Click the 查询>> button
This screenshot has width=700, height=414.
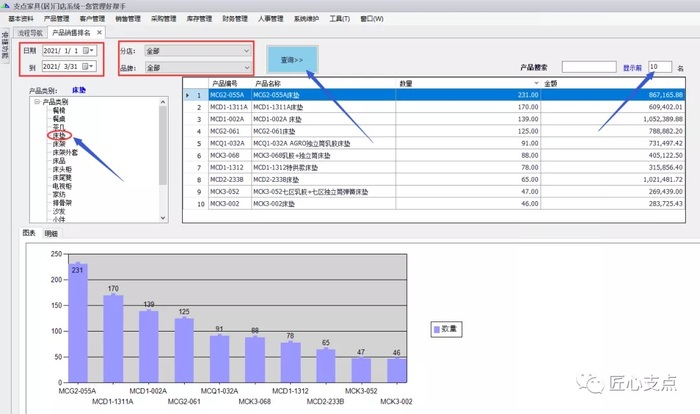(292, 59)
